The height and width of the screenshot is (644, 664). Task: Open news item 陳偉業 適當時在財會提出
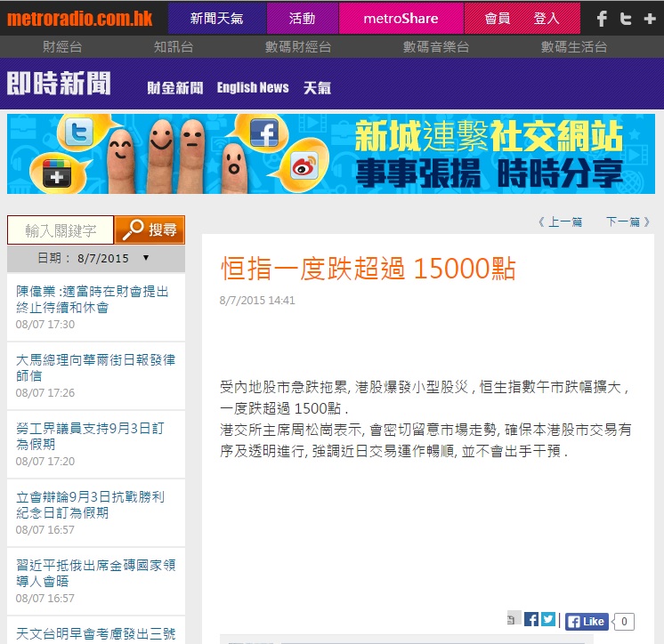93,299
